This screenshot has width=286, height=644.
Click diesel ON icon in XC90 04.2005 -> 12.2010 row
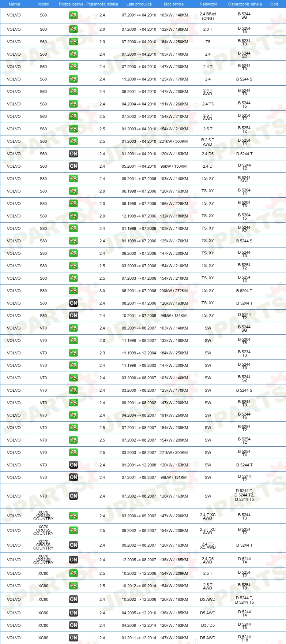click(74, 613)
